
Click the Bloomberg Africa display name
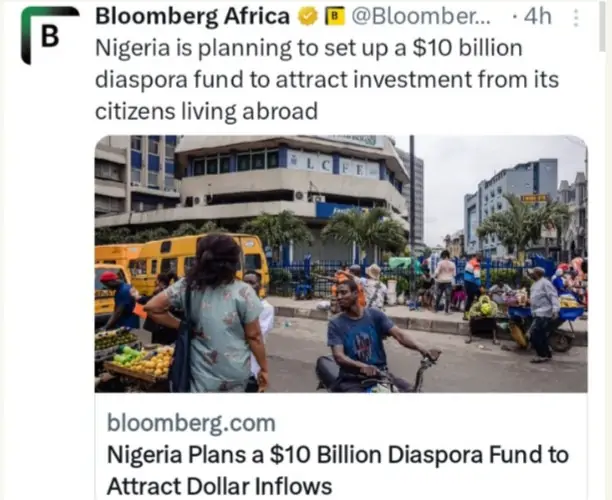pyautogui.click(x=192, y=17)
